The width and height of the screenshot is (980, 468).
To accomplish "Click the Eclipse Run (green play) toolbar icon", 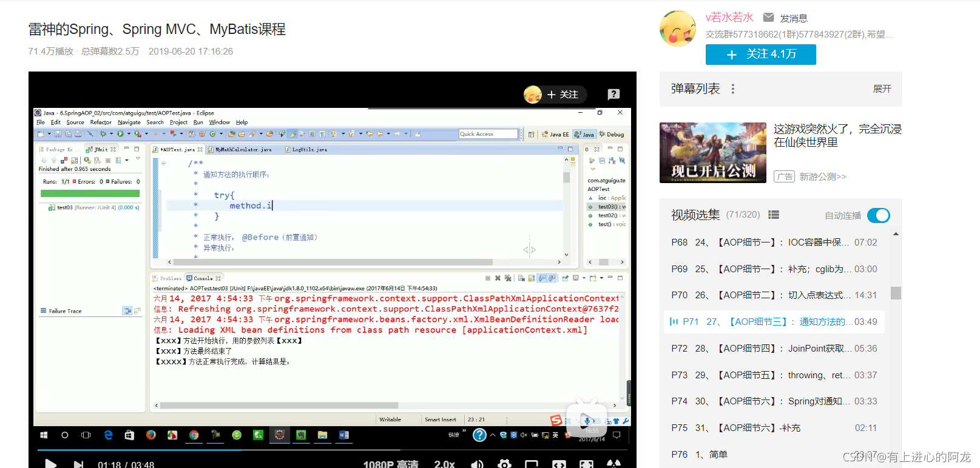I will pyautogui.click(x=120, y=134).
